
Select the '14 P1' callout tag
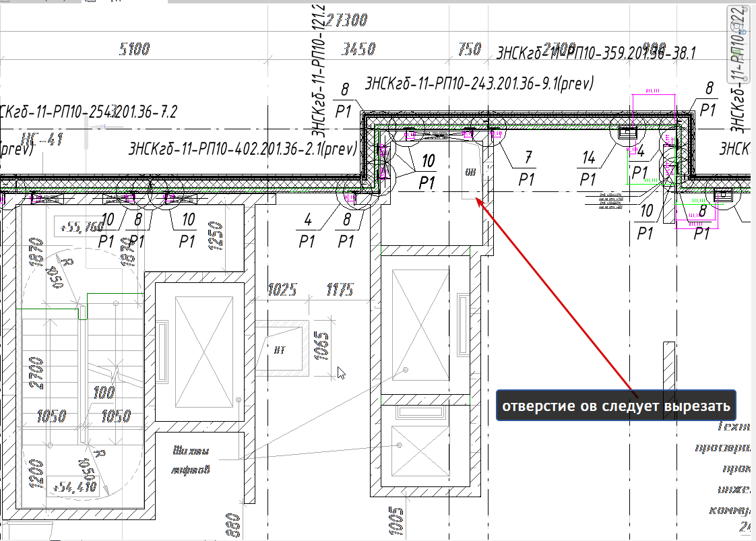(x=588, y=168)
